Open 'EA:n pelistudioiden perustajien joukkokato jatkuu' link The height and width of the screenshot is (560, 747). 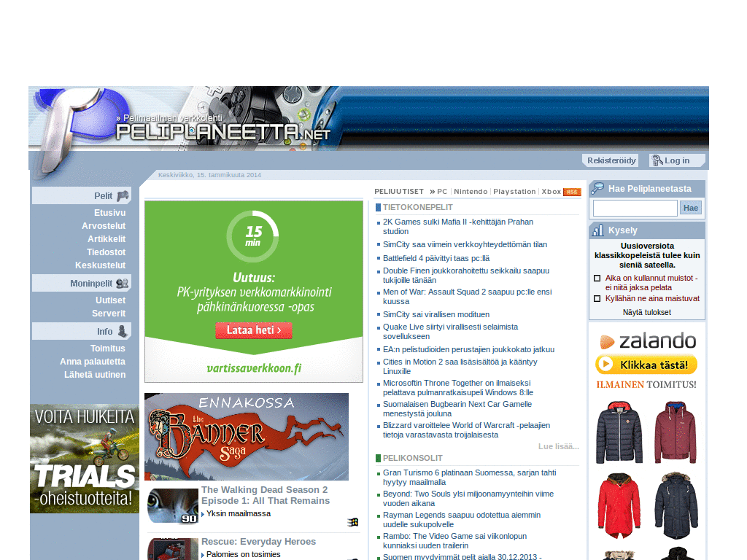tap(468, 349)
